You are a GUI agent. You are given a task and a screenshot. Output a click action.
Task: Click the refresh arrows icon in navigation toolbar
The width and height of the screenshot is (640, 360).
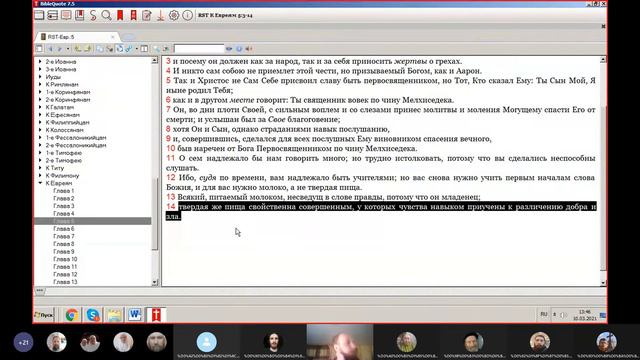[x=120, y=49]
